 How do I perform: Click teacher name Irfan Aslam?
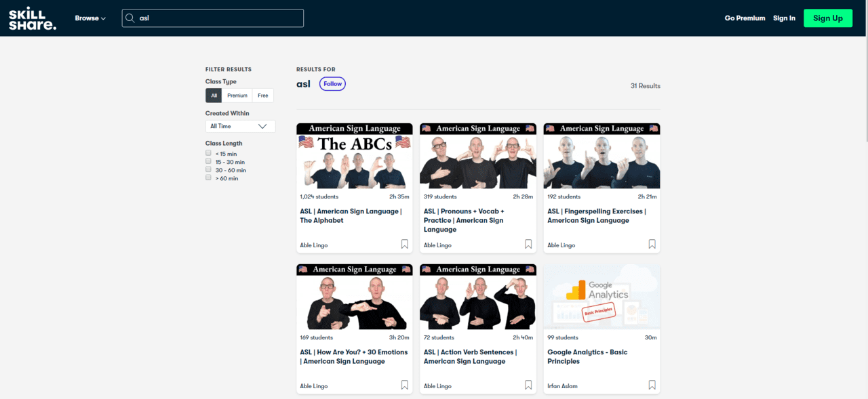pos(562,386)
